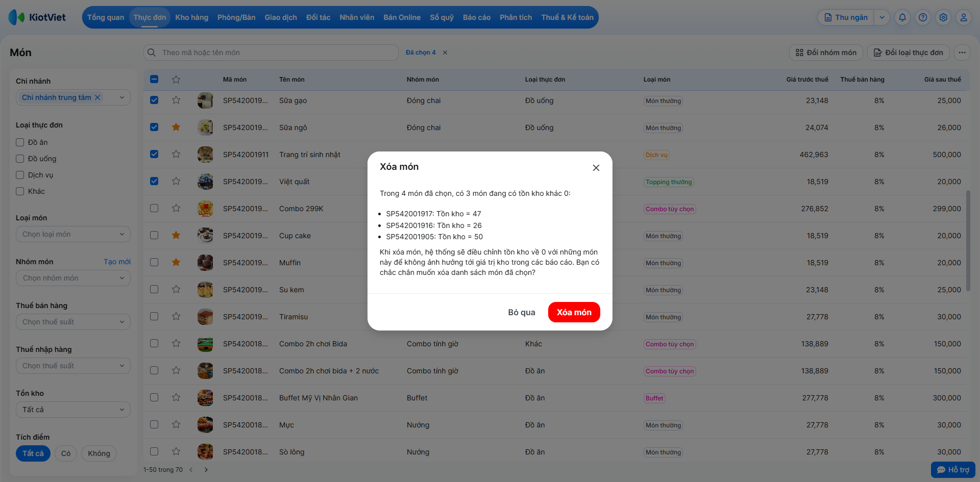Open the Thuế nhập hàng tax dropdown
Image resolution: width=980 pixels, height=482 pixels.
73,366
